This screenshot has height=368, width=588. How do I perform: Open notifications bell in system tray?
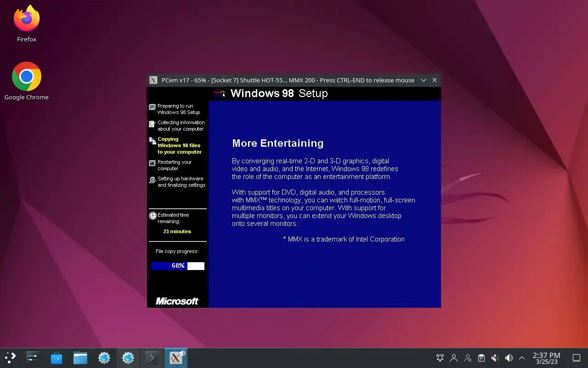coord(440,358)
